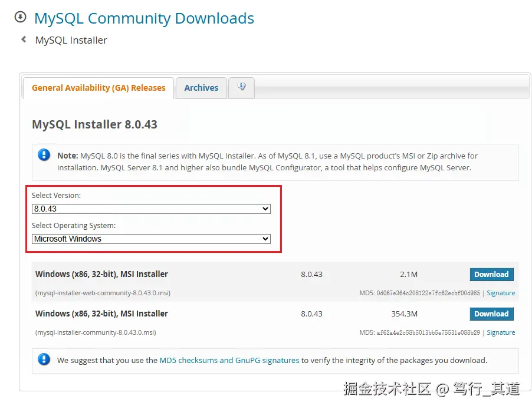Click the download circle icon beside page title

coord(21,17)
